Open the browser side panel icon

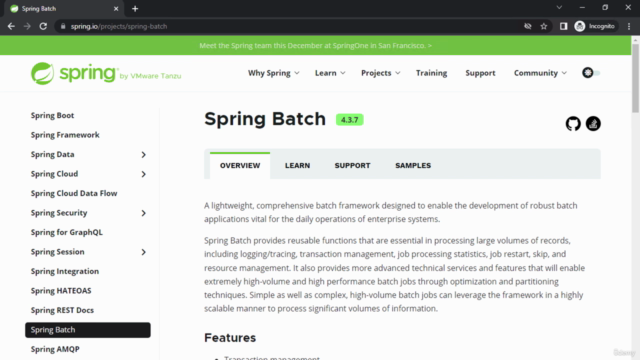click(563, 26)
